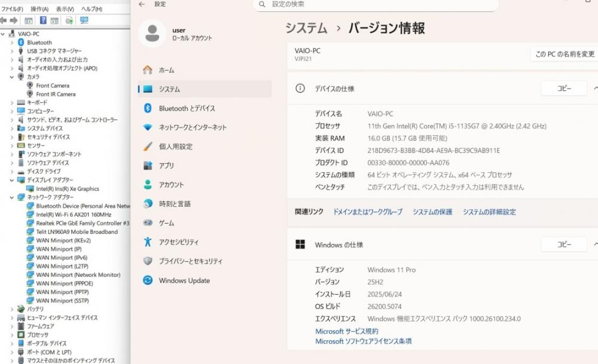Click the 時刻と言語 globe icon
Image resolution: width=598 pixels, height=364 pixels.
pyautogui.click(x=148, y=204)
